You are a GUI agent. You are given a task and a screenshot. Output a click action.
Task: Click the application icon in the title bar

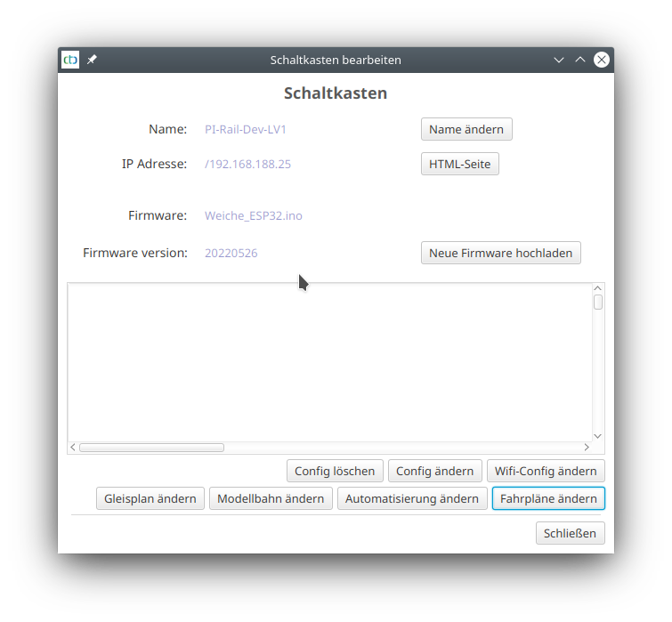coord(70,60)
